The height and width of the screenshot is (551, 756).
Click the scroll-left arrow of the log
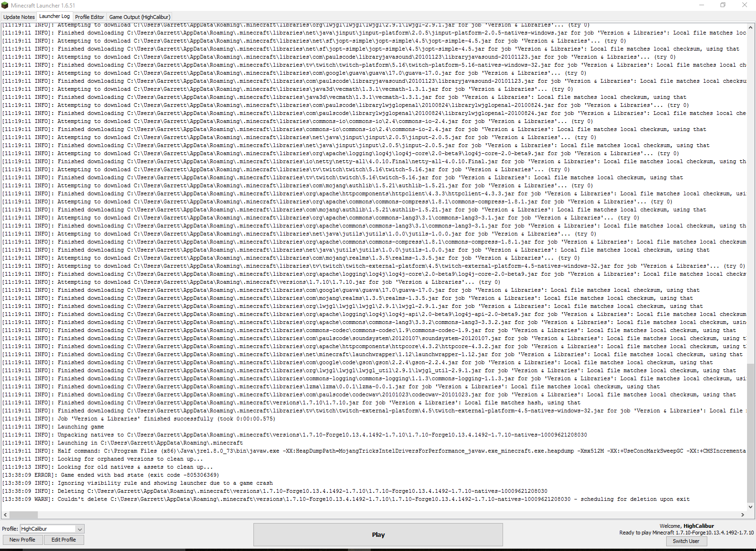(5, 515)
